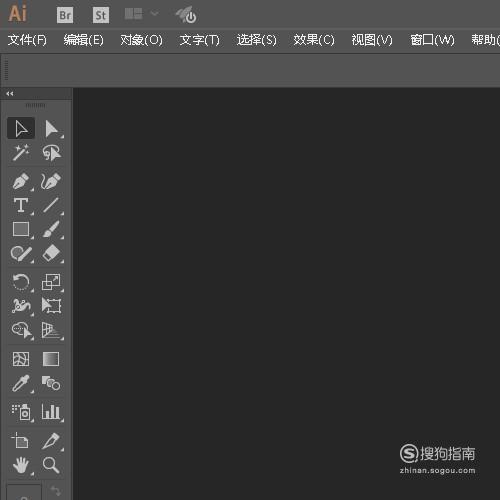The width and height of the screenshot is (500, 500).
Task: Select the Magic Wand tool
Action: (x=21, y=153)
